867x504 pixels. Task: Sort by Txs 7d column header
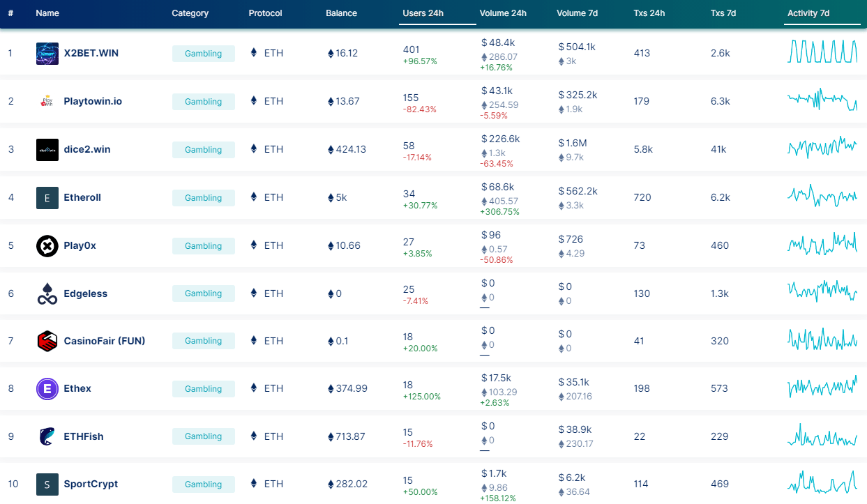coord(723,13)
